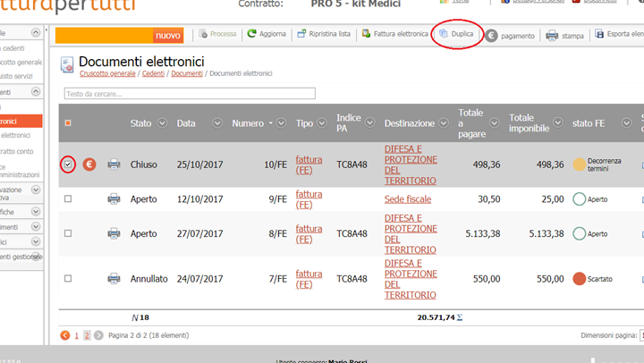Open DIFESA E PROTEZIONE link on 10/FE
Viewport: 644px width, 363px height.
coord(411,165)
